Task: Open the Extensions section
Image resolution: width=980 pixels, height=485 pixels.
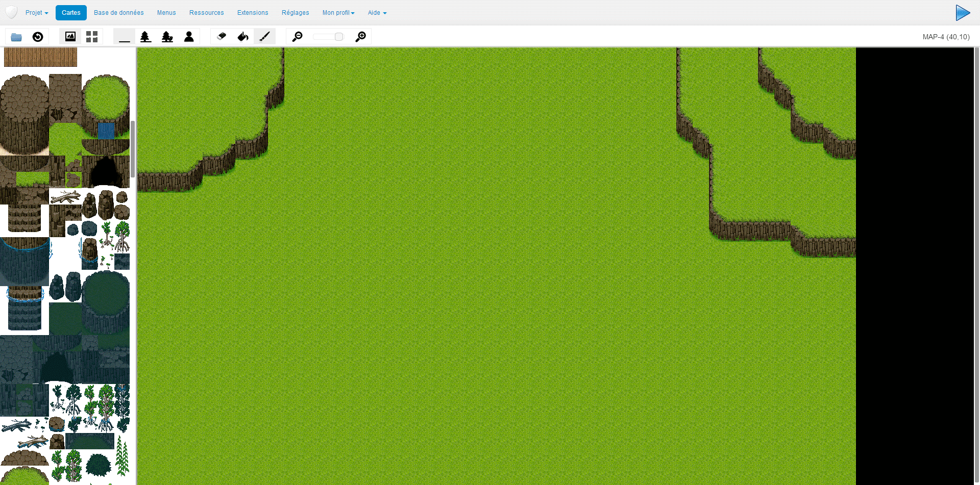Action: pyautogui.click(x=253, y=13)
